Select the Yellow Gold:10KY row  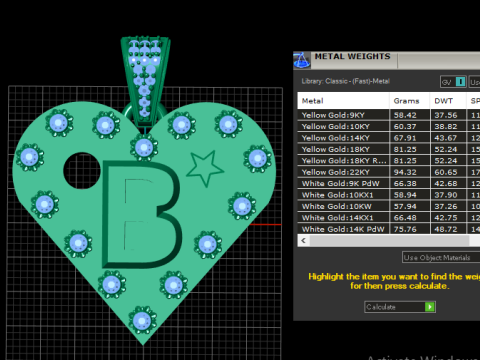(x=389, y=126)
